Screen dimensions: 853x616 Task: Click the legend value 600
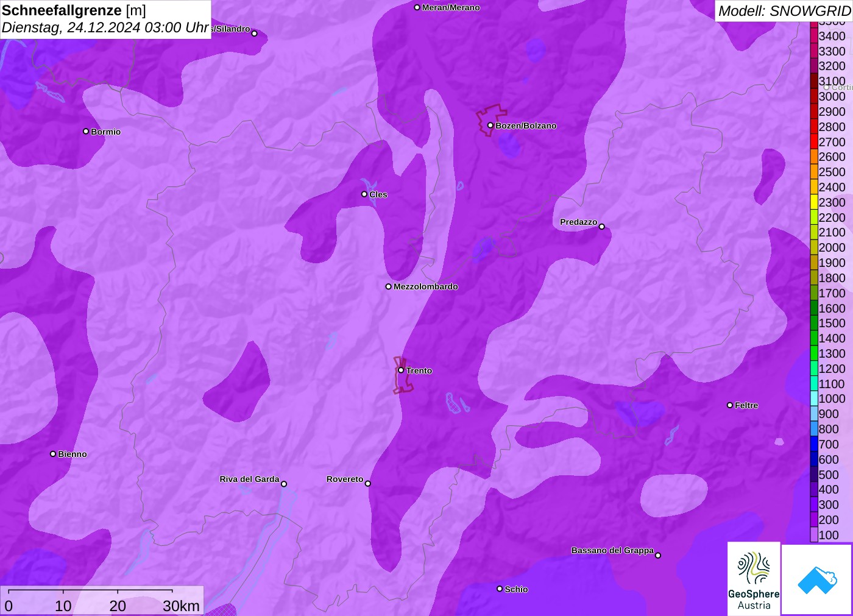tap(829, 459)
